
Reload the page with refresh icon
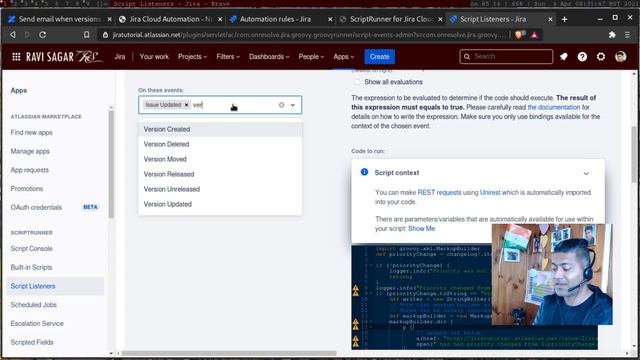(x=42, y=35)
